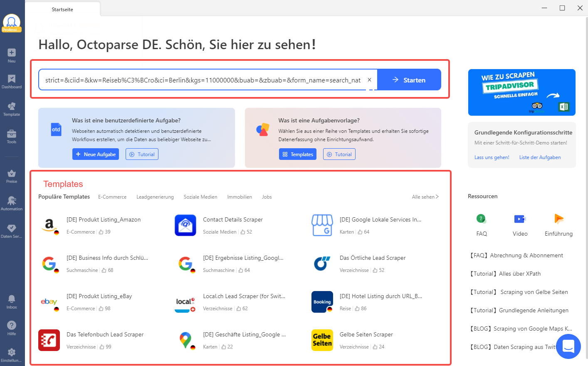Clear the URL field with the X icon

coord(369,80)
